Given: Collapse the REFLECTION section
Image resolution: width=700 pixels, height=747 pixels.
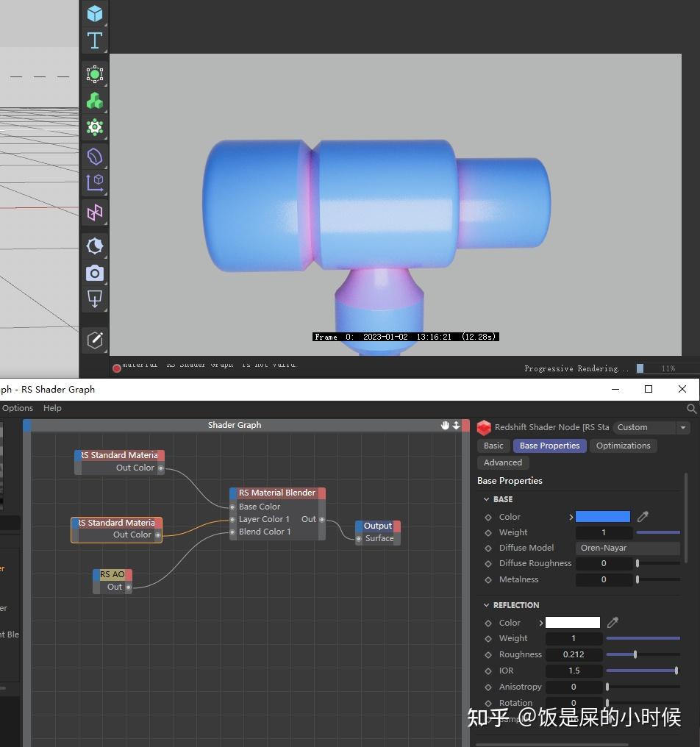Looking at the screenshot, I should [x=486, y=605].
